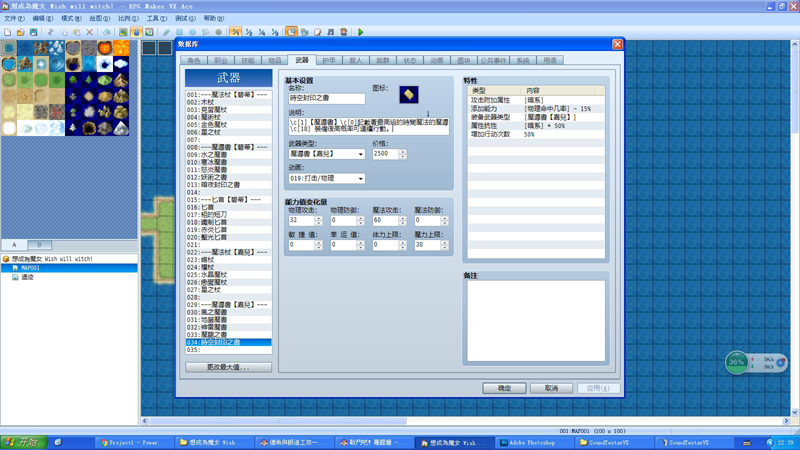
Task: Click the Open project folder icon
Action: point(20,32)
